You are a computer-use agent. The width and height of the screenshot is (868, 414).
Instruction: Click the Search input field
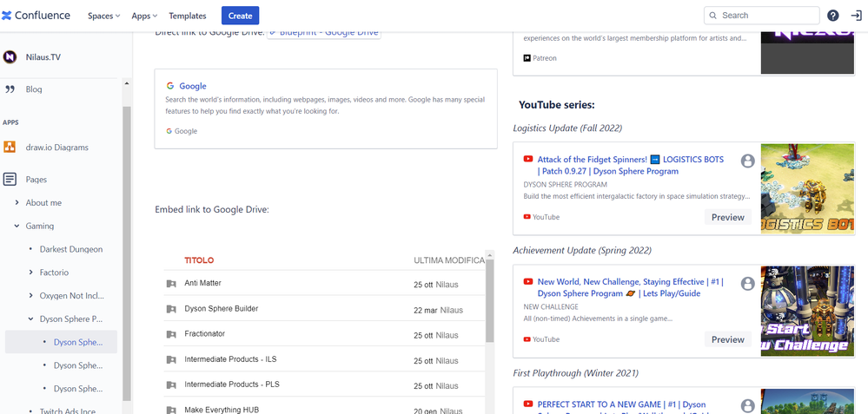click(x=762, y=16)
